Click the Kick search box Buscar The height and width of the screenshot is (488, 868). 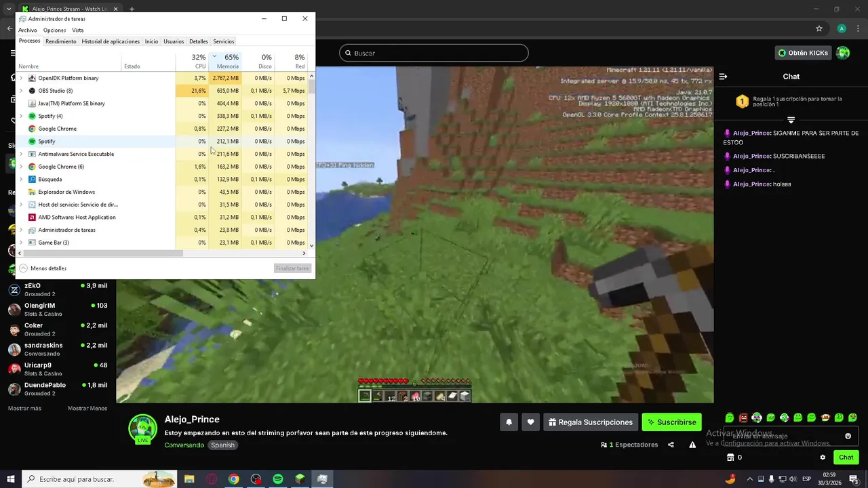tap(434, 53)
